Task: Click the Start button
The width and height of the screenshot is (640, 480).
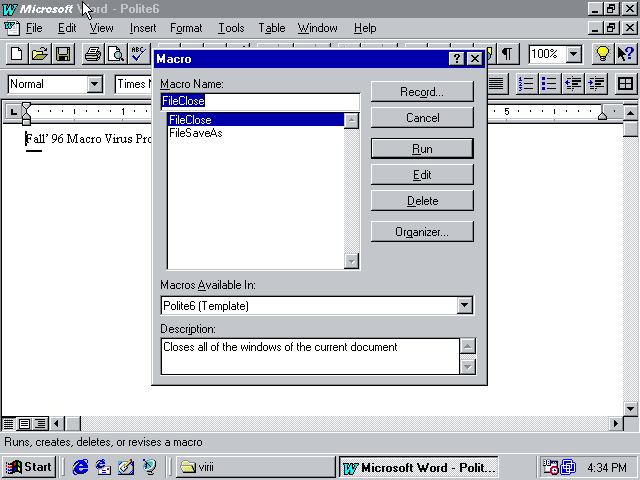Action: point(29,467)
